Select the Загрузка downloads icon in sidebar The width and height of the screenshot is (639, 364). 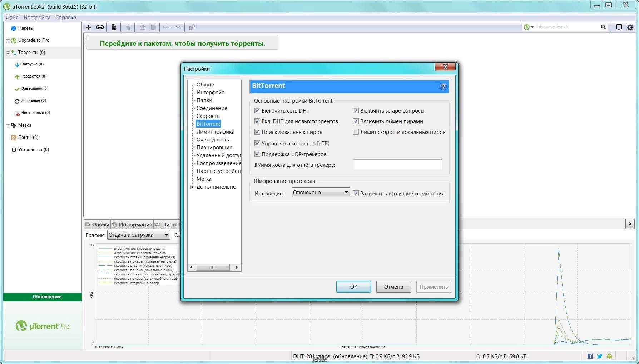17,65
